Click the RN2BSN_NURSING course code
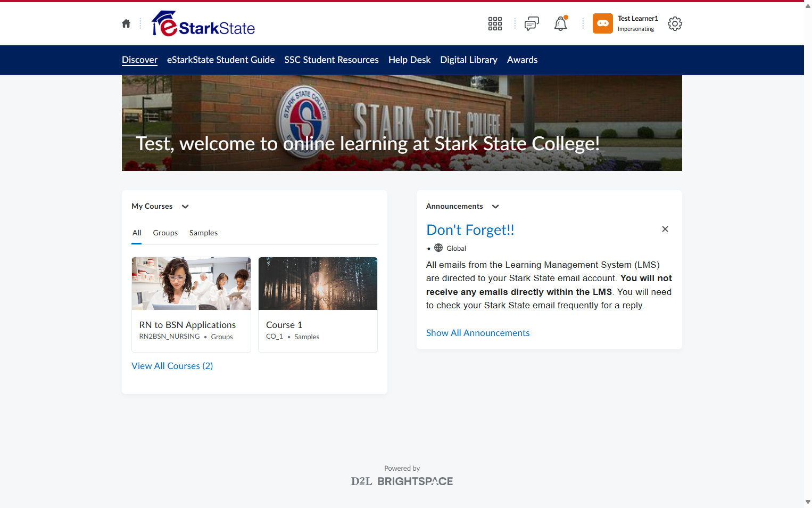This screenshot has height=508, width=812. 169,337
